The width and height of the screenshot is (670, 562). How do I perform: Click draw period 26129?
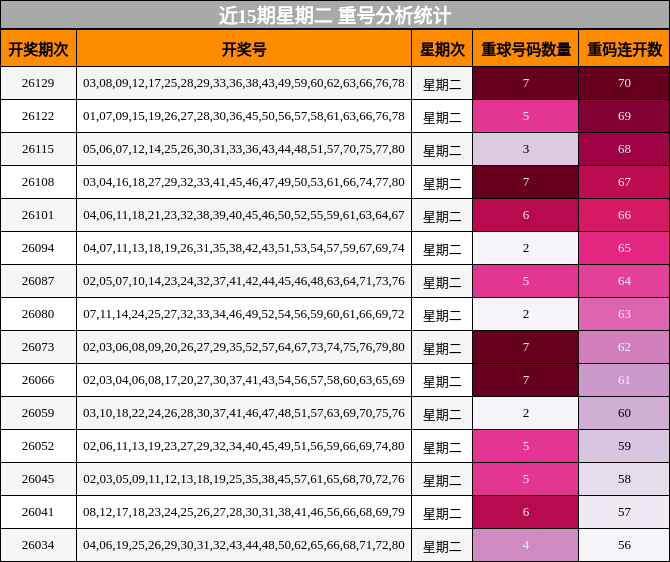pyautogui.click(x=38, y=83)
